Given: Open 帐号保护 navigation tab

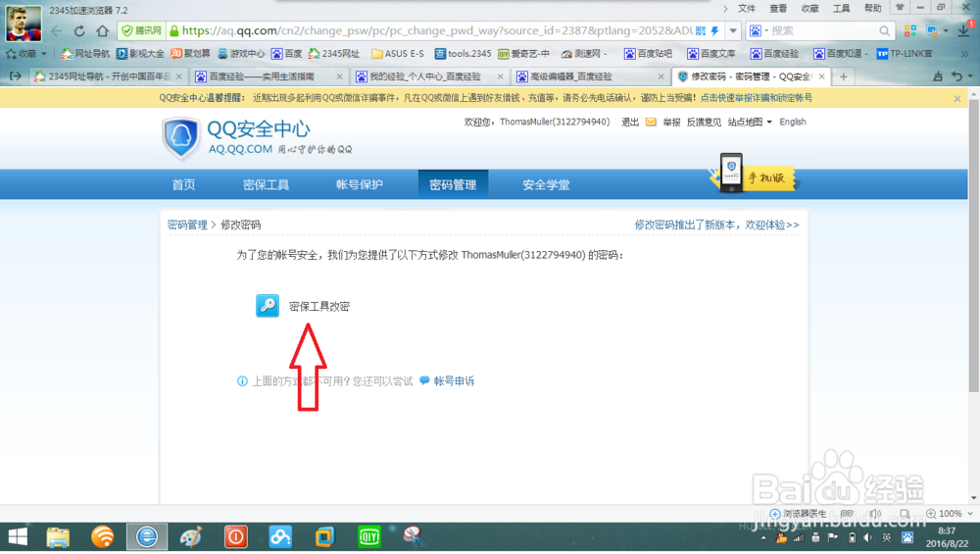Looking at the screenshot, I should [360, 184].
